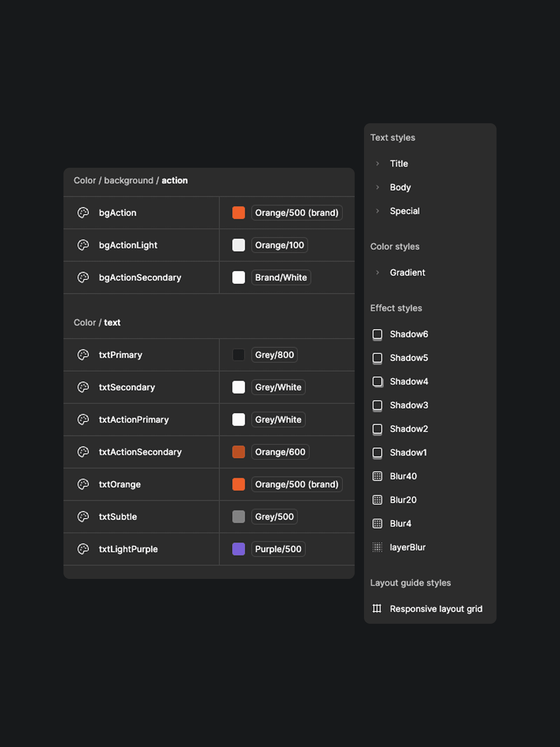Select the Shadow6 effect style label
560x747 pixels.
click(409, 334)
